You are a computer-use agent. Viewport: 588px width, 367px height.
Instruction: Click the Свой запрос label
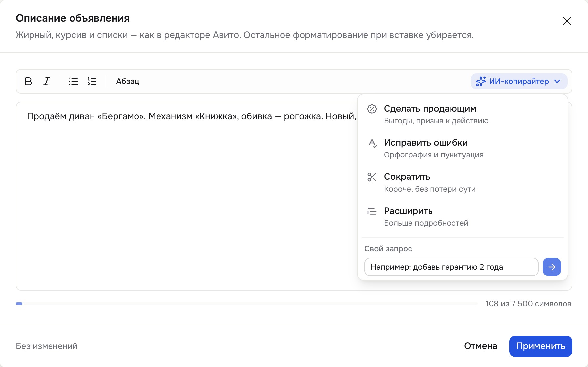click(388, 249)
